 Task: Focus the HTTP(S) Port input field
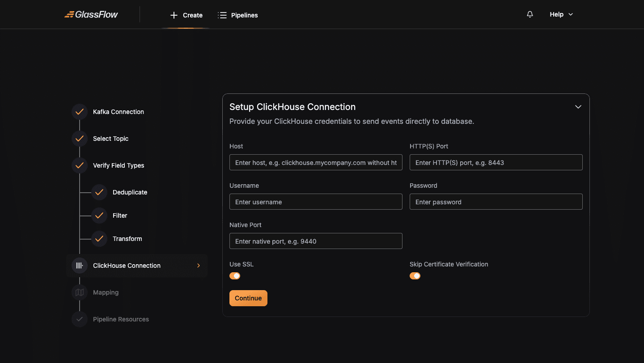496,162
